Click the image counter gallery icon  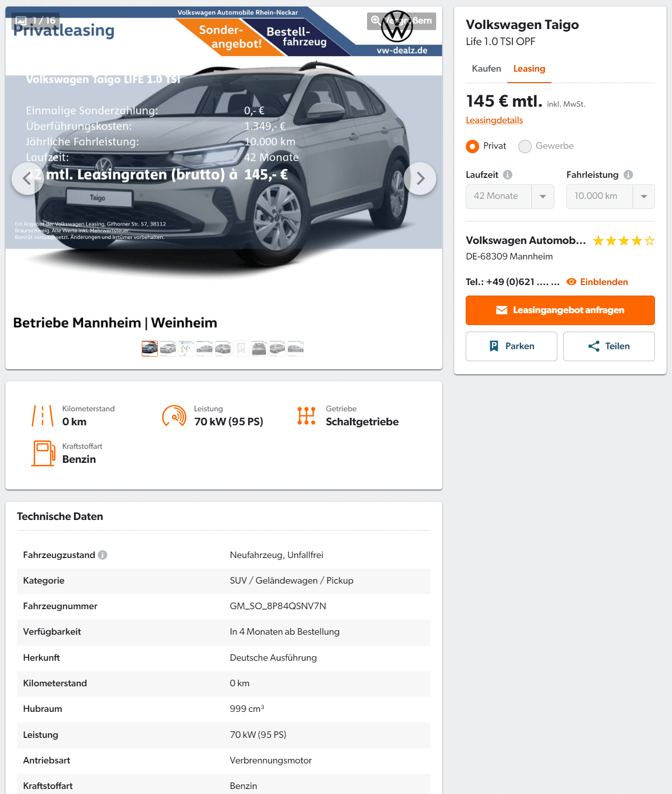click(x=22, y=21)
